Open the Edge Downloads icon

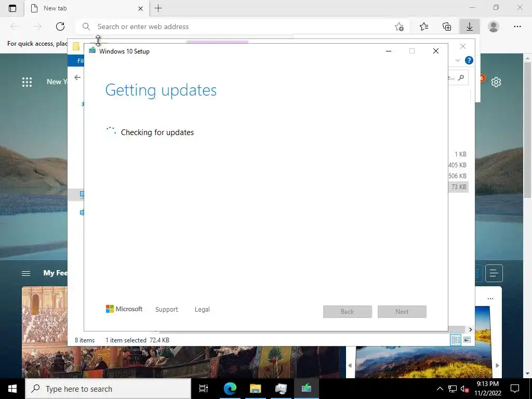(x=470, y=26)
